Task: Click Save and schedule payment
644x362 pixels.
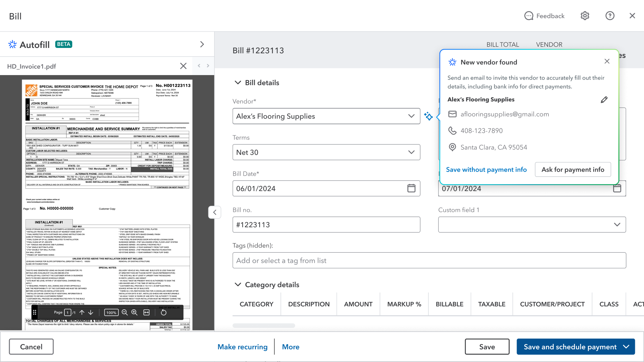Action: point(570,347)
